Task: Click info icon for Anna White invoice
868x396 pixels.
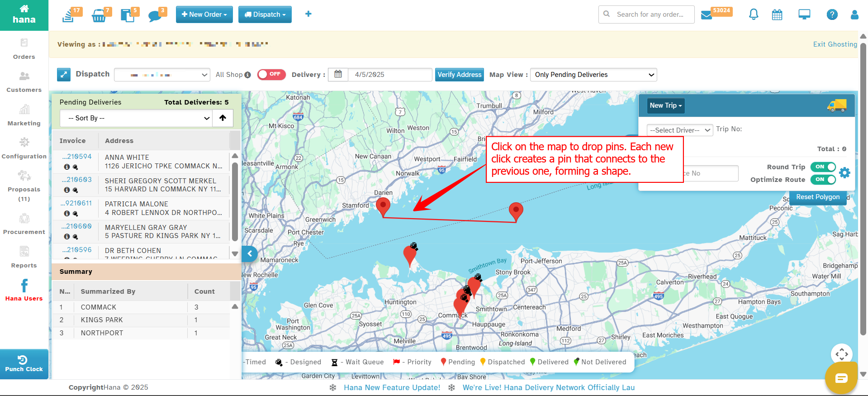Action: 67,167
